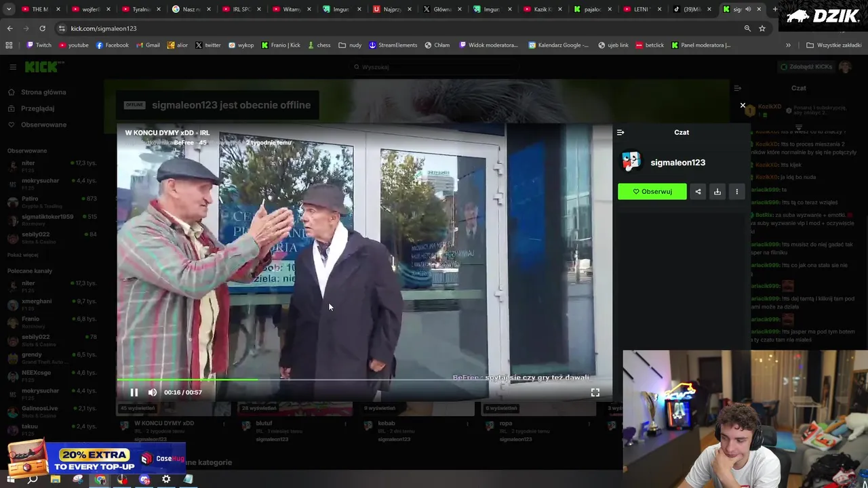Click the Chrome taskbar icon
Viewport: 868px width, 488px height.
coord(100,479)
